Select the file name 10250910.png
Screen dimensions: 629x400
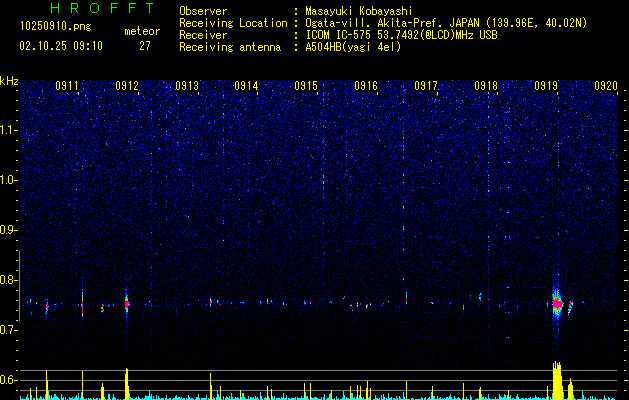[56, 26]
